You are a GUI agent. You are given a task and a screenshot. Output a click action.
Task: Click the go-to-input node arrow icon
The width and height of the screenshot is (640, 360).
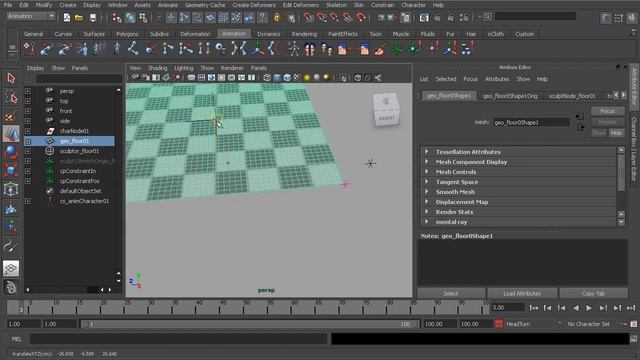coord(580,117)
